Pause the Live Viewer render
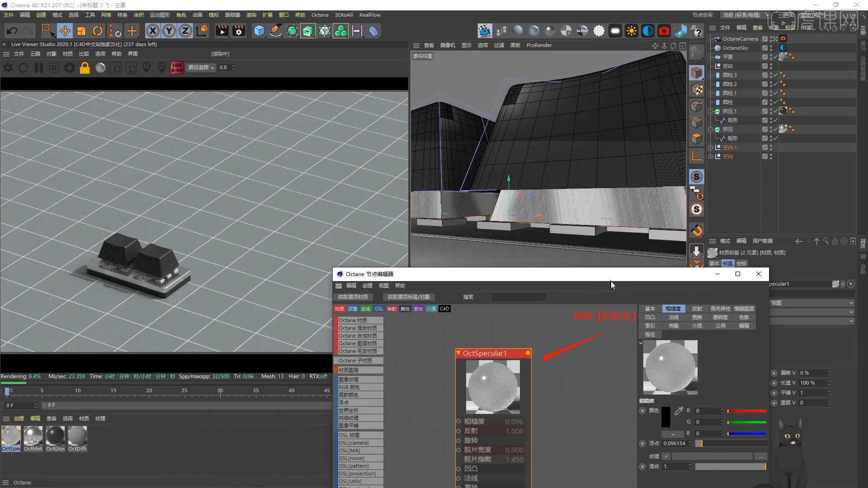This screenshot has height=488, width=868. point(39,68)
